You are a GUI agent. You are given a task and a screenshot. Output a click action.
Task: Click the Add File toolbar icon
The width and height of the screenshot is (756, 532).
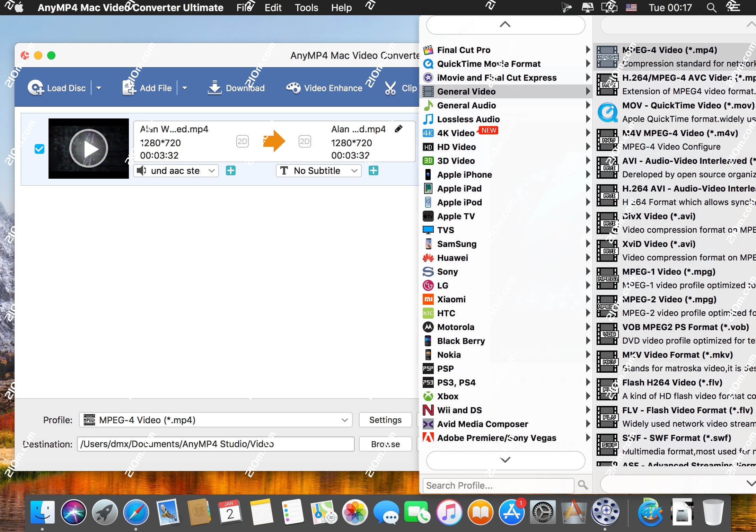(128, 88)
